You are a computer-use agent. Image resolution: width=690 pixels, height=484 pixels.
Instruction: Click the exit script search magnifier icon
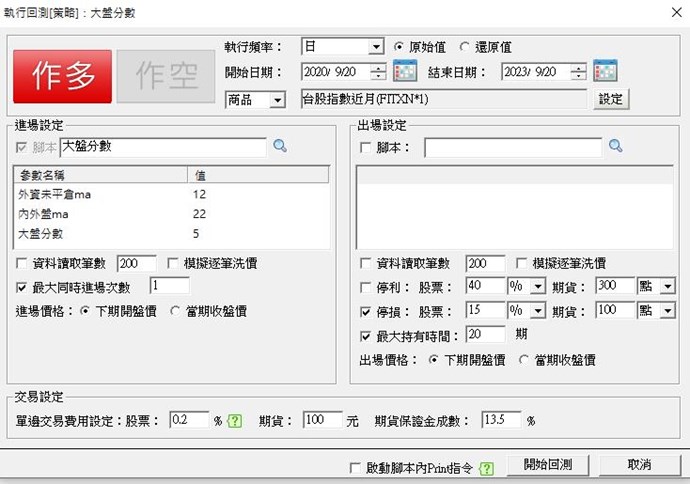615,146
